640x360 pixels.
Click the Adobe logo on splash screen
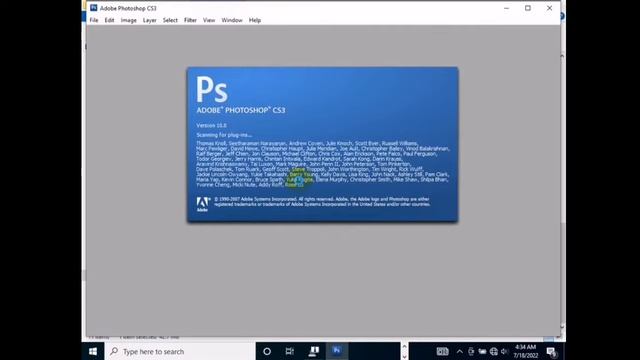pyautogui.click(x=202, y=204)
